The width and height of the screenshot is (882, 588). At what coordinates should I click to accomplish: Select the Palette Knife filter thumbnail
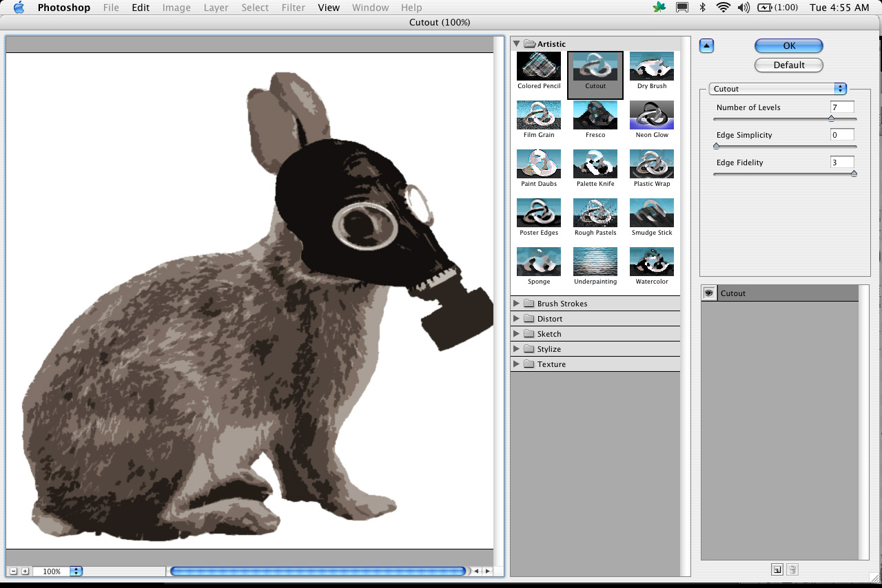[x=595, y=164]
